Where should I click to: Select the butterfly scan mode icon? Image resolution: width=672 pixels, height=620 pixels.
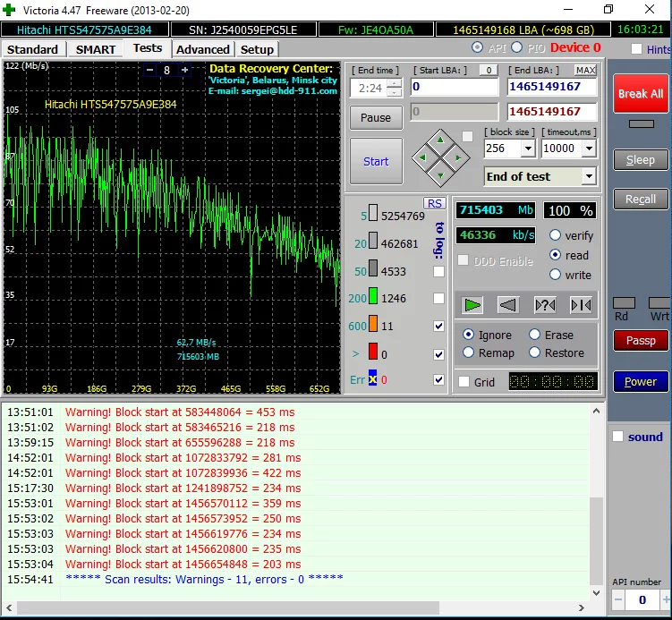pos(581,305)
